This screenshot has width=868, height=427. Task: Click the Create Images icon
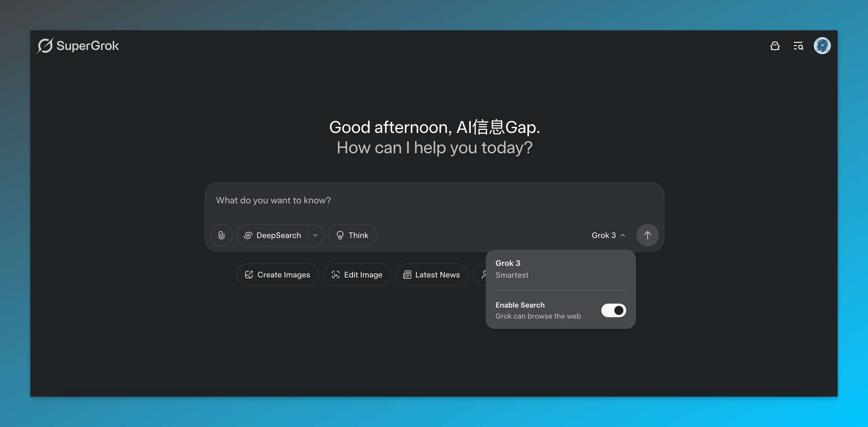[x=249, y=274]
